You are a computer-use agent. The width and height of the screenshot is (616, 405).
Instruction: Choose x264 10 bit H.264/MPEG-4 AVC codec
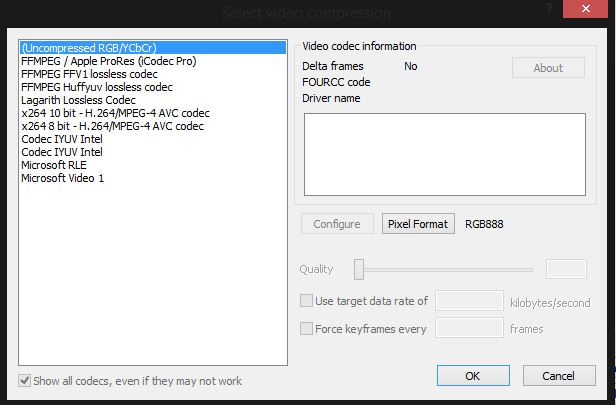pos(115,113)
